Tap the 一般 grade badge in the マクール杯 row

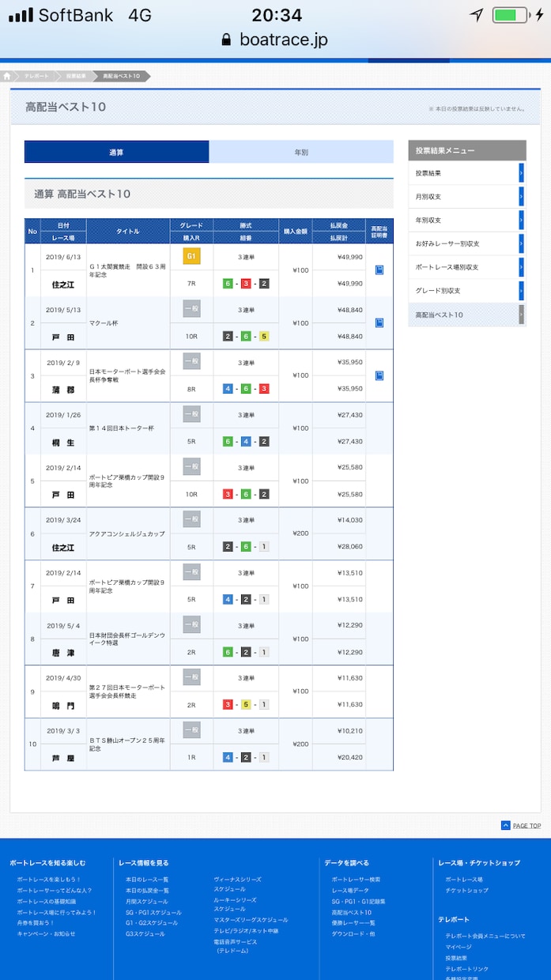pos(191,309)
